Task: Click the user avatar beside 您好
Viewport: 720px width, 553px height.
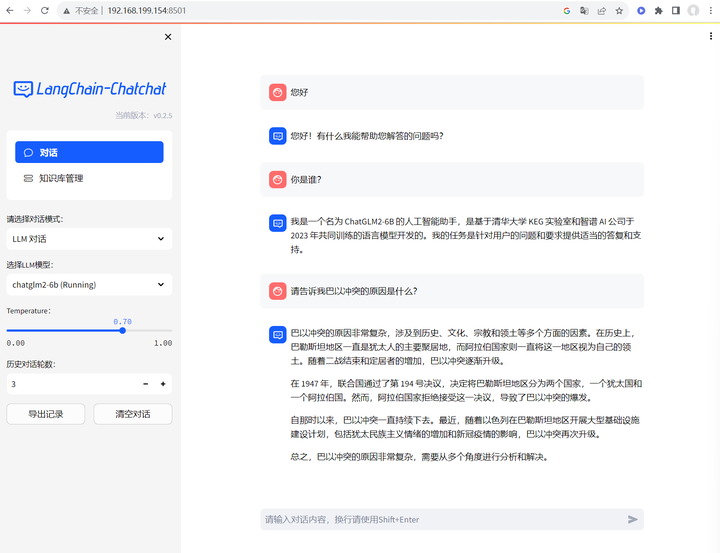Action: tap(278, 92)
